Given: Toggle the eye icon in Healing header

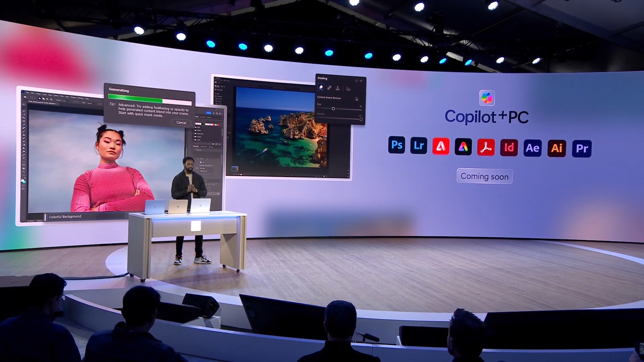Looking at the screenshot, I should click(x=361, y=81).
